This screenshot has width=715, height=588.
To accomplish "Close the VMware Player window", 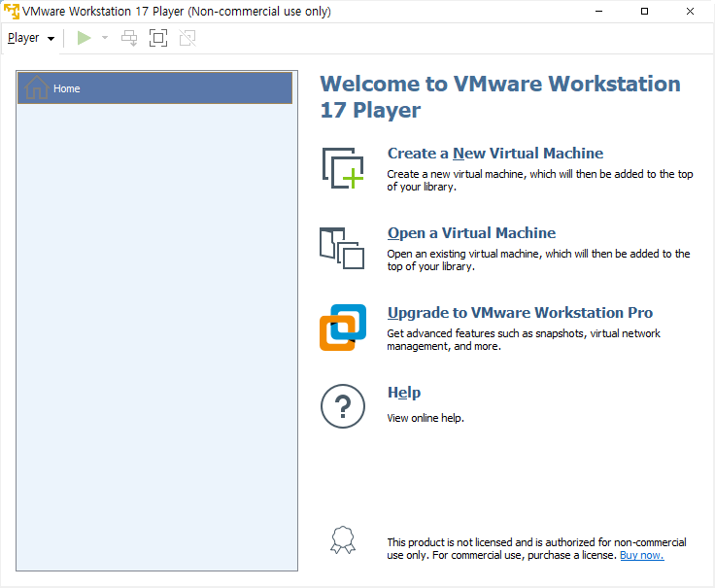I will [x=690, y=11].
